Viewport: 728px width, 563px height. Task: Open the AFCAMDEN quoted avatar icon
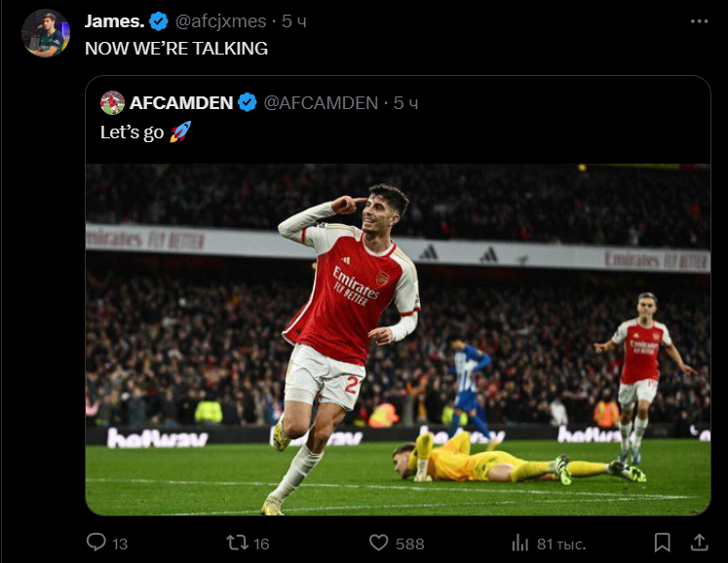(112, 102)
